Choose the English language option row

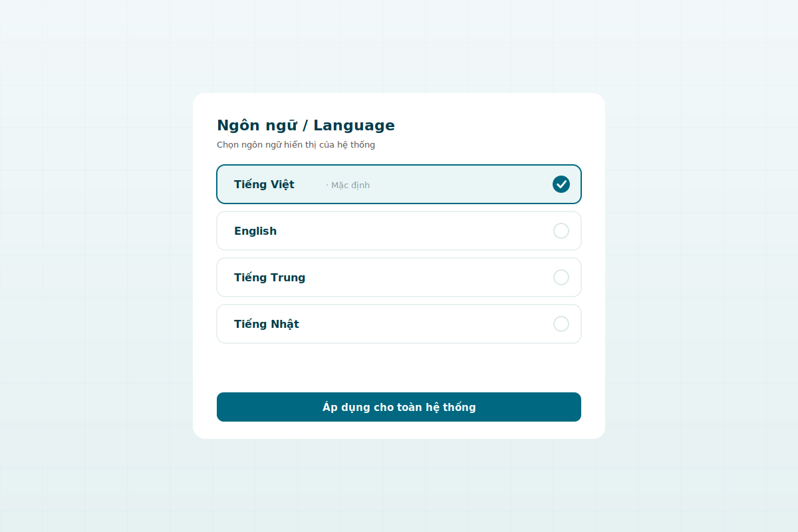[x=399, y=231]
